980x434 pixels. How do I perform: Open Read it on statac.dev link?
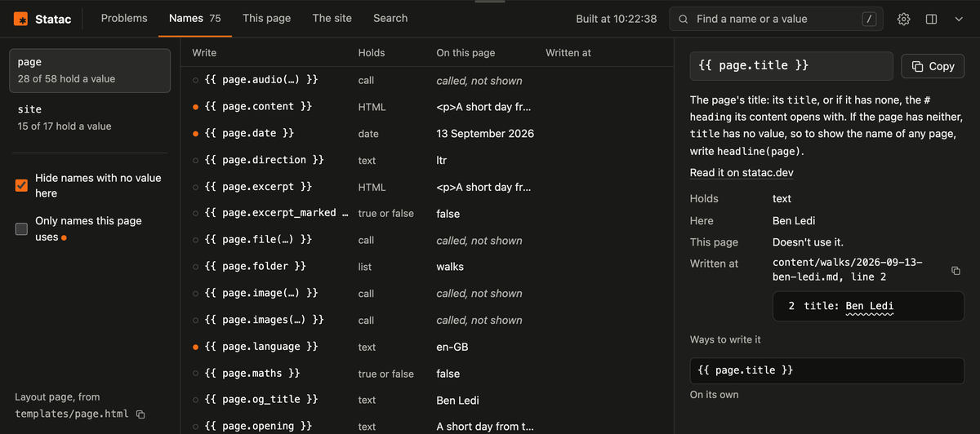[x=742, y=173]
